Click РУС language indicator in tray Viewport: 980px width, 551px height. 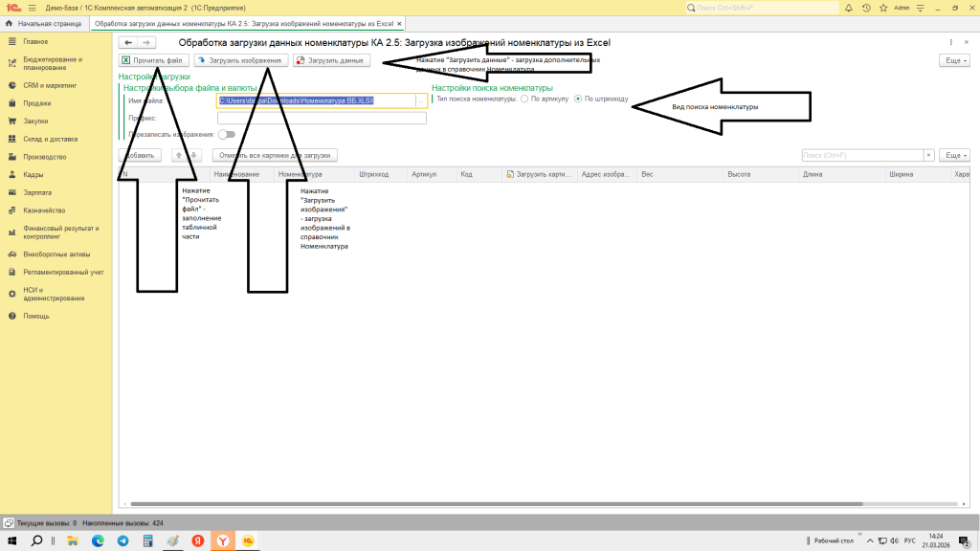coord(910,541)
